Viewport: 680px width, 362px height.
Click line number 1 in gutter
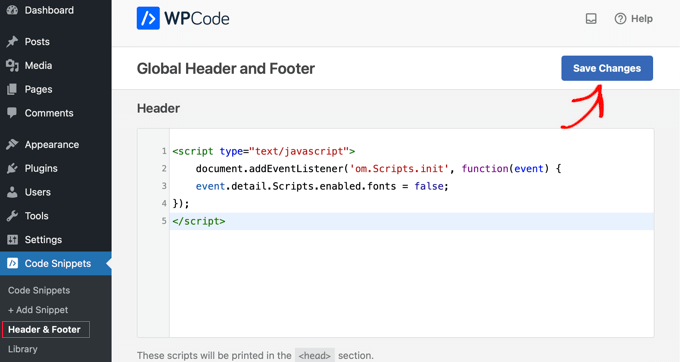164,151
